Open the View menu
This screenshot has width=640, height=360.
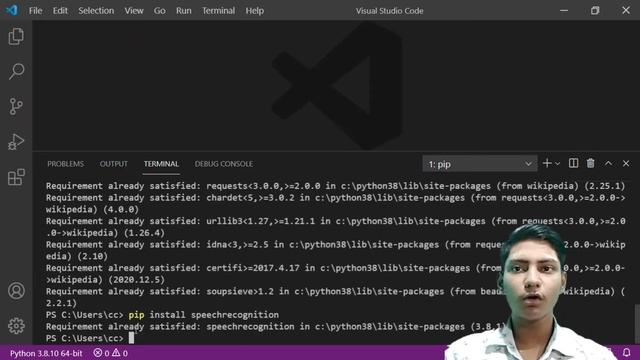[x=134, y=11]
